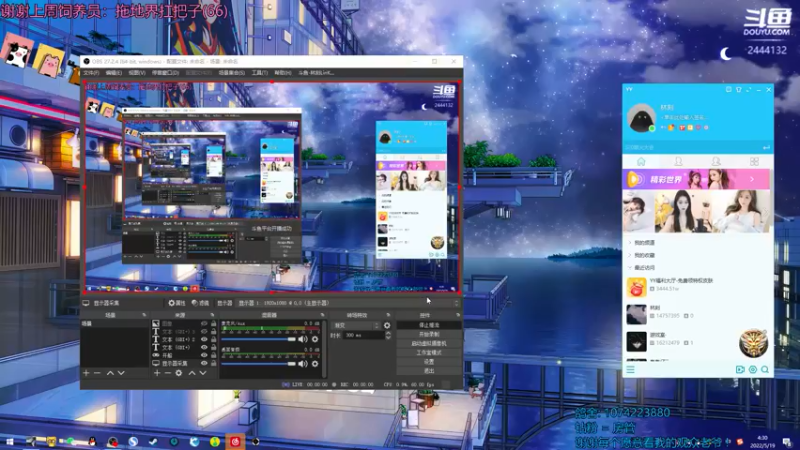This screenshot has height=450, width=800.
Task: Open the 显示器 display selection dropdown
Action: click(x=348, y=303)
